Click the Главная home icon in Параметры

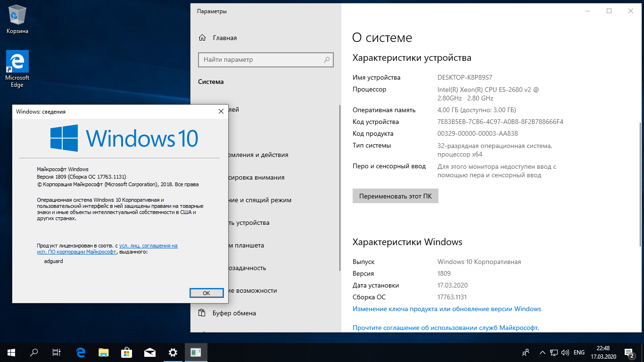[x=202, y=38]
